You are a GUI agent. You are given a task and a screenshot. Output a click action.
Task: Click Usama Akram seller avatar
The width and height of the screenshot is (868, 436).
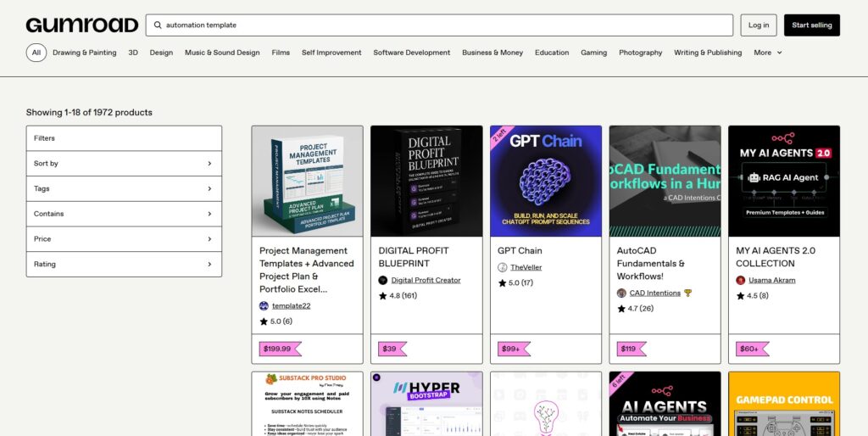741,280
